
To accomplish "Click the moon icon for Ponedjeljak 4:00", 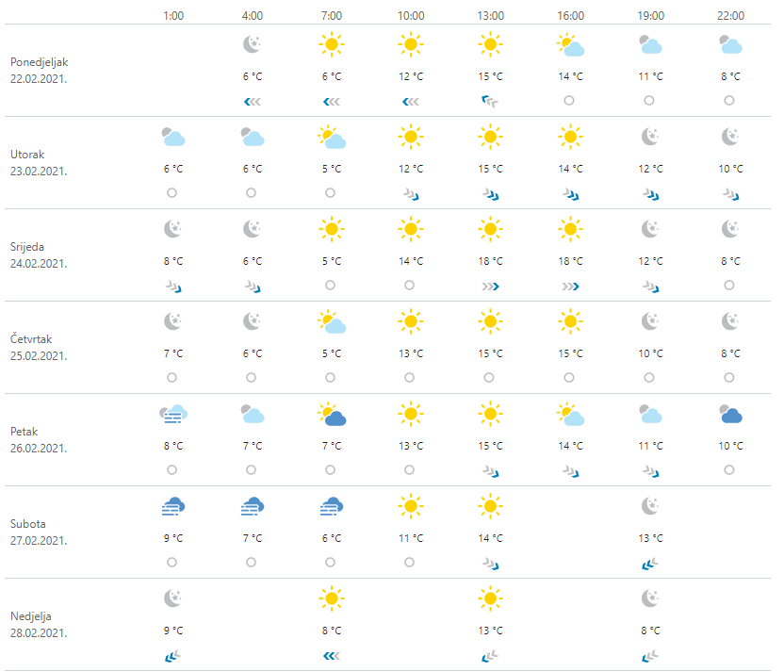I will [x=251, y=44].
